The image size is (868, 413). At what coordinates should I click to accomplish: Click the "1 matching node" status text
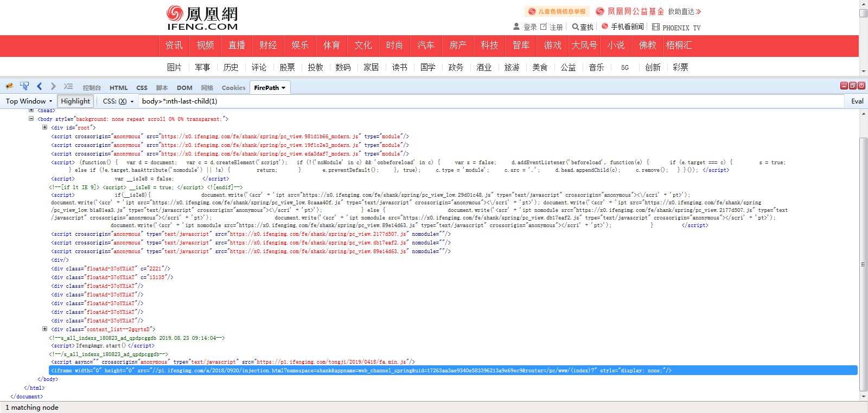(x=32, y=408)
